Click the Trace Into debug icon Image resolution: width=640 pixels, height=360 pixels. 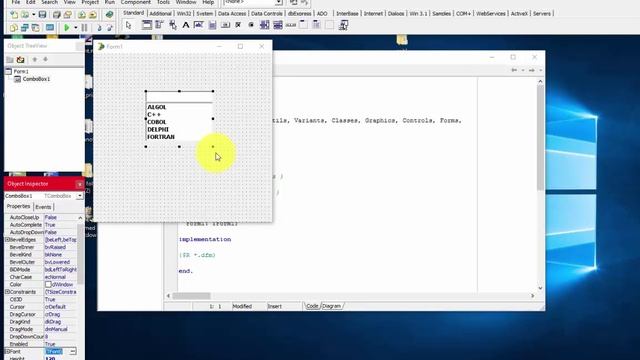pos(99,28)
